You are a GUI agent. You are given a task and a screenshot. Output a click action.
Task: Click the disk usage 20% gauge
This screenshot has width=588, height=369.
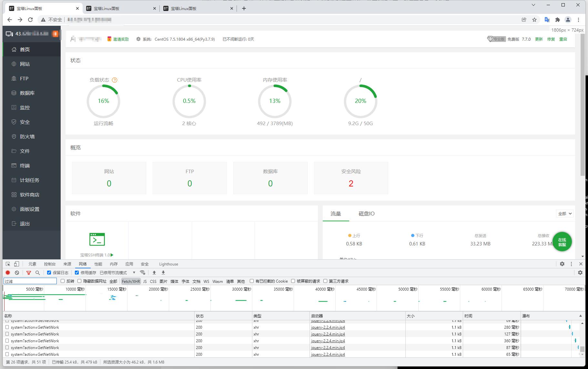pos(360,101)
